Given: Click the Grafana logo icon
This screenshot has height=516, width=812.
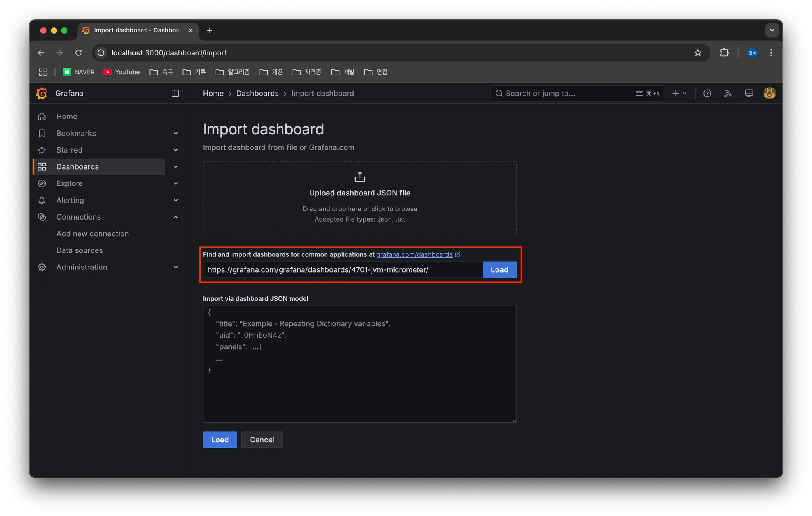Looking at the screenshot, I should (42, 93).
